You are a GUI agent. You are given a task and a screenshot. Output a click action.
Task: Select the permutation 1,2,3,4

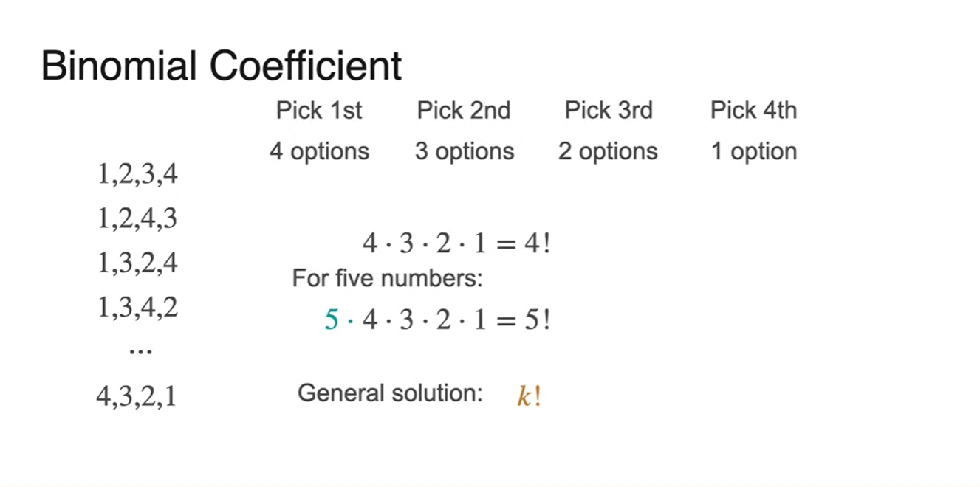click(137, 175)
